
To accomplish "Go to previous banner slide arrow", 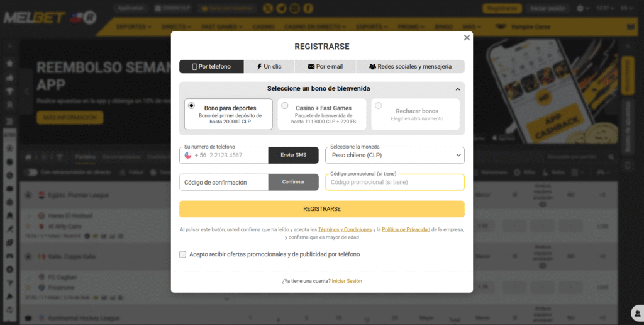I will coord(26,91).
